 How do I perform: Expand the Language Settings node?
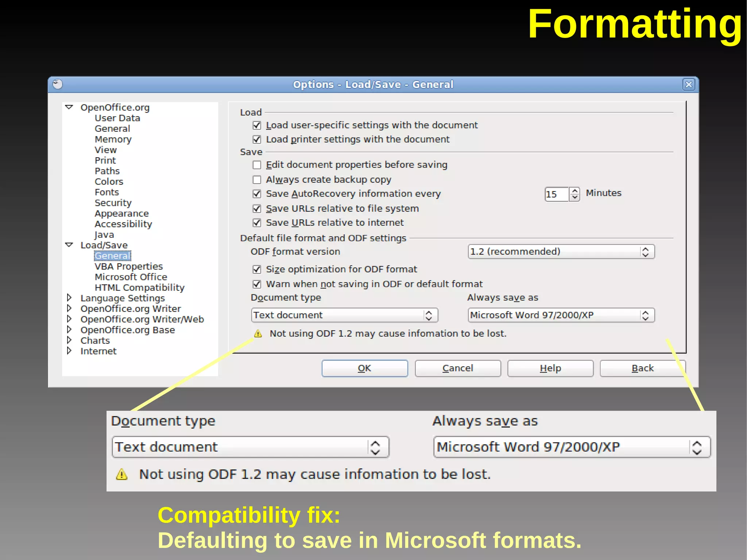(69, 298)
